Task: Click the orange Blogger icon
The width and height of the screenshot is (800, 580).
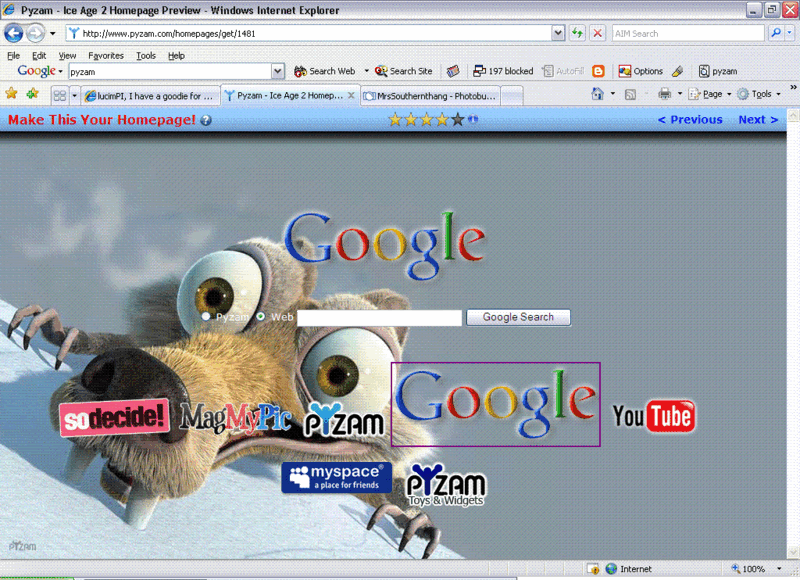Action: [598, 71]
